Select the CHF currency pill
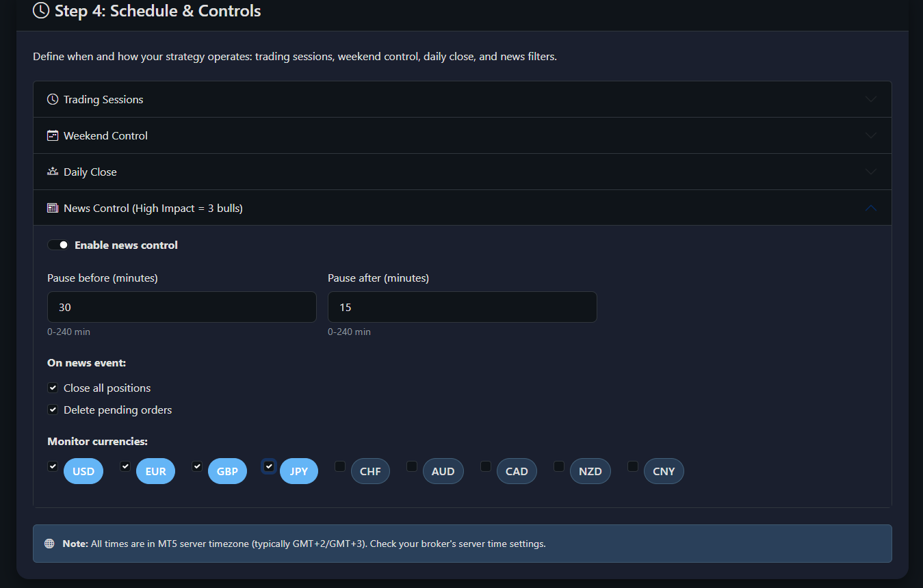Screen dimensions: 923x588 click(x=370, y=471)
